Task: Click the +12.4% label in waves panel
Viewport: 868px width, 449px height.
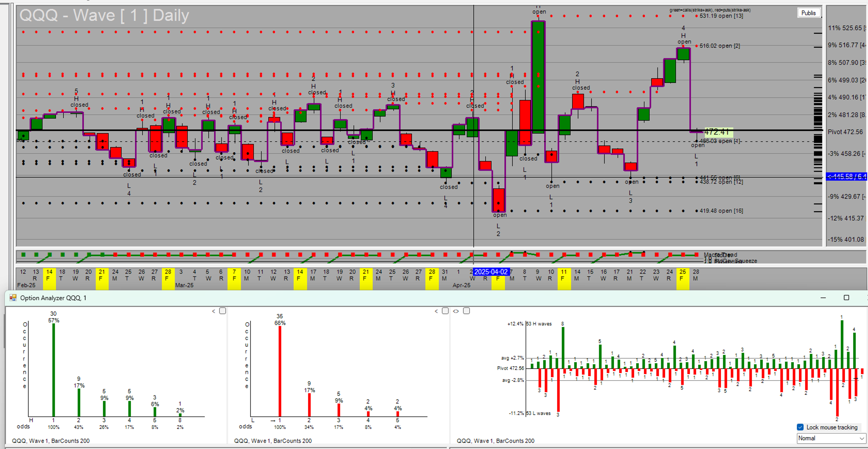Action: coord(515,324)
